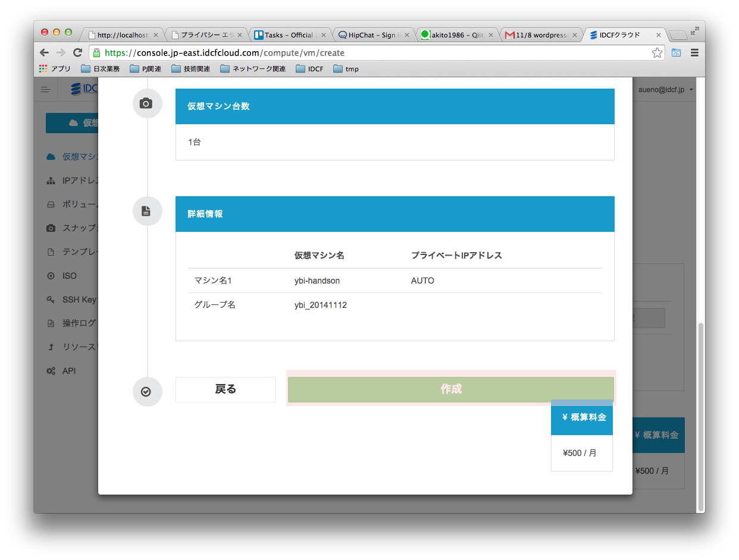Click the 作成 button to create the VM
Image resolution: width=739 pixels, height=560 pixels.
450,389
